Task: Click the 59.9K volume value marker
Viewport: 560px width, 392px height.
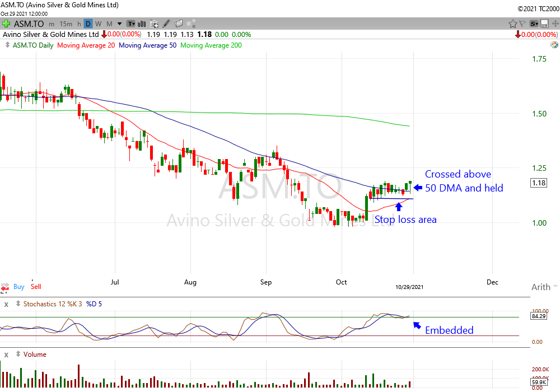Action: (x=539, y=382)
